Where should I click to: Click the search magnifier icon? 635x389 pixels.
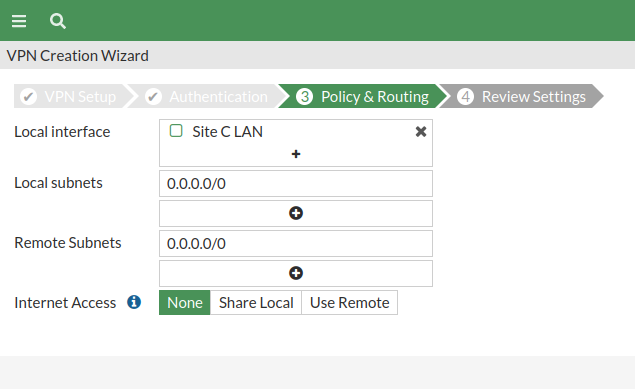click(x=58, y=21)
